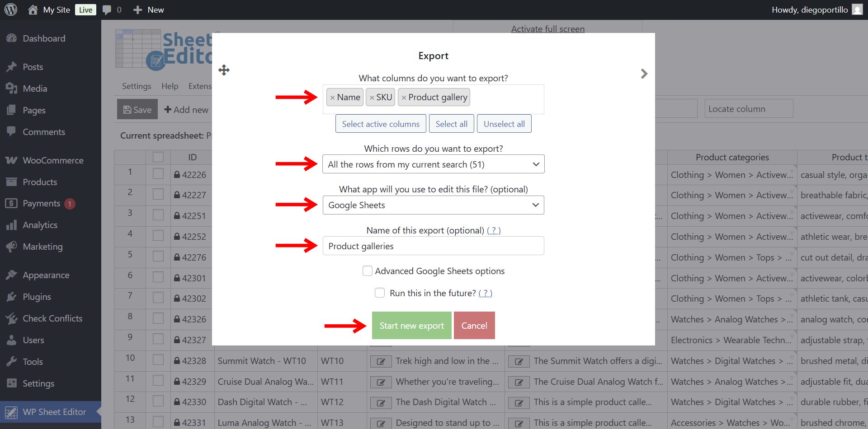Screen dimensions: 868x429
Task: Select the checkbox for row 5
Action: pyautogui.click(x=158, y=256)
